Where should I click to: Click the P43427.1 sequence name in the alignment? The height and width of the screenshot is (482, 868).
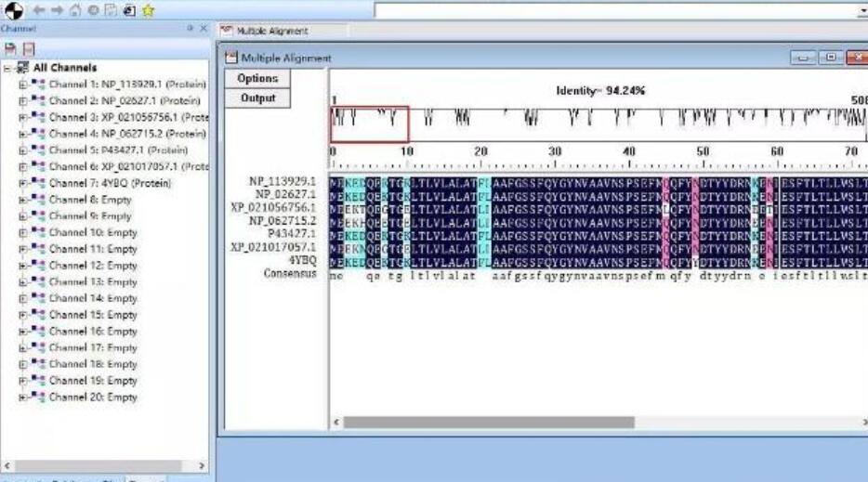point(293,233)
